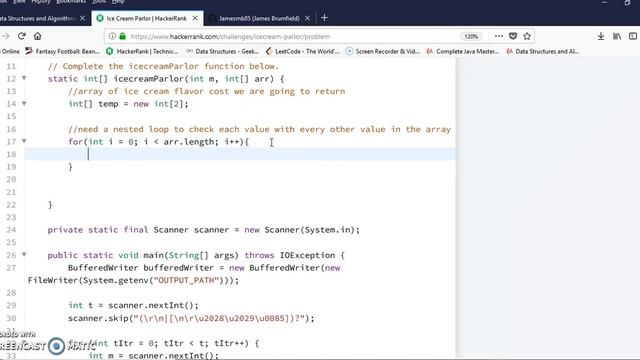Open the page actions three-dot menu
The height and width of the screenshot is (360, 640).
[x=498, y=36]
